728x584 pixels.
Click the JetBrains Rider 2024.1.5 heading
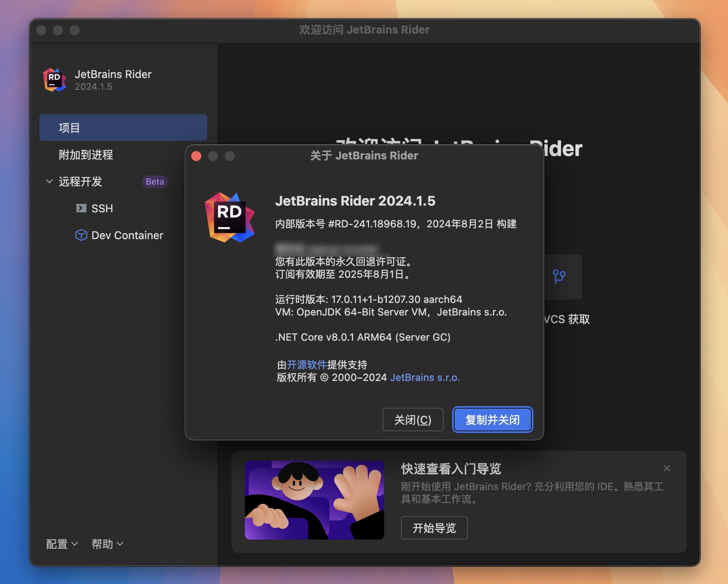click(355, 201)
